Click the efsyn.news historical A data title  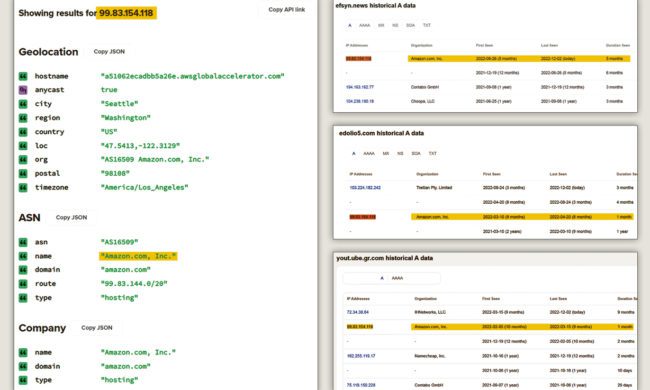coord(375,6)
